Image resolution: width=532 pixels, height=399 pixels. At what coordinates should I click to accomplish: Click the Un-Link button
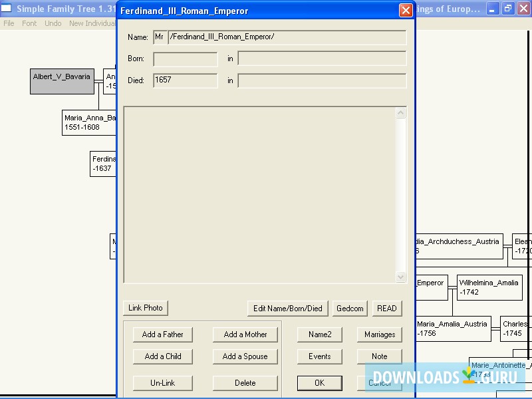tap(163, 383)
